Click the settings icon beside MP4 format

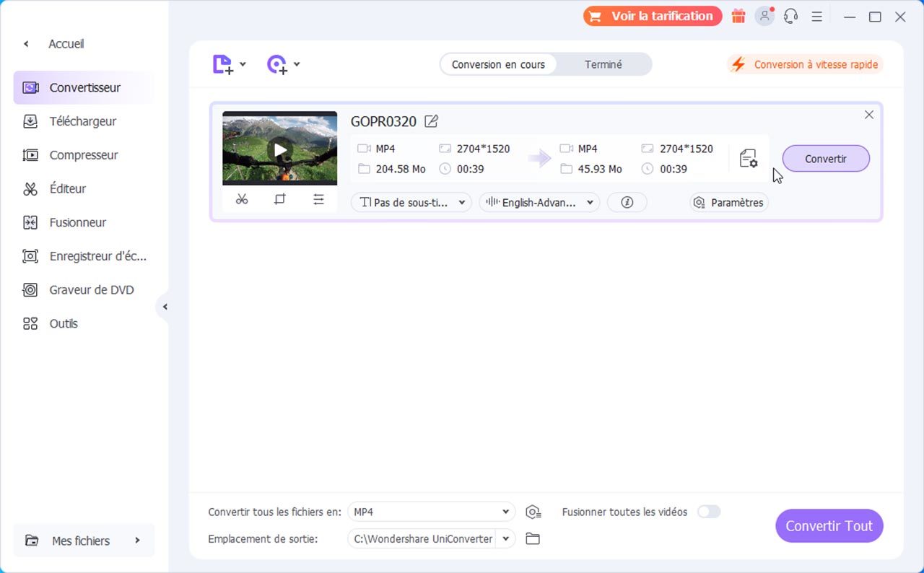click(x=533, y=512)
